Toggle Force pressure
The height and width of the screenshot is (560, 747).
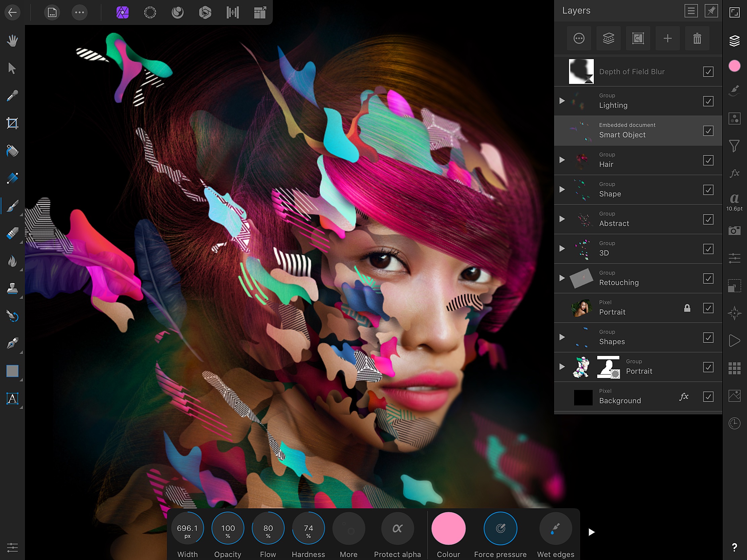(500, 528)
